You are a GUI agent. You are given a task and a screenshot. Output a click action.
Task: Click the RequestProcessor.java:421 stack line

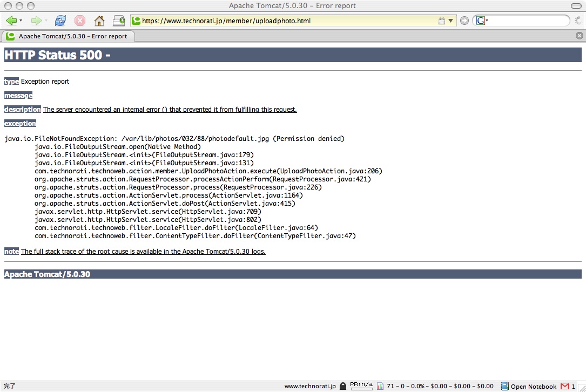pyautogui.click(x=203, y=179)
